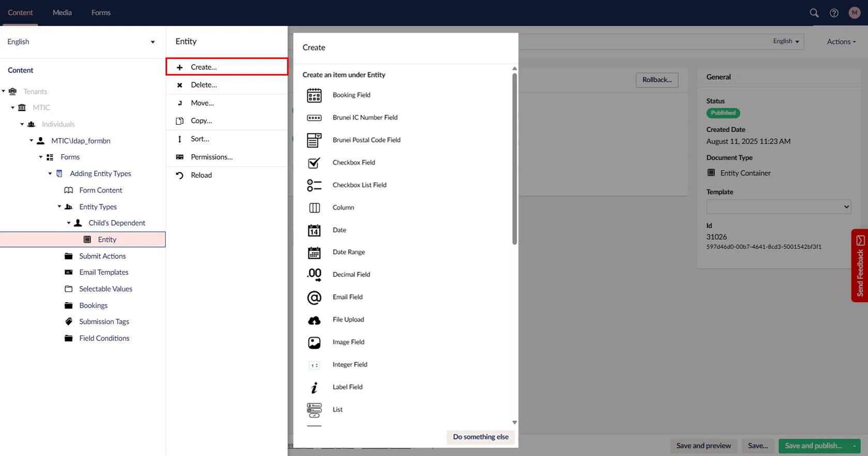The height and width of the screenshot is (456, 868).
Task: Select the Date Range calendar icon
Action: (x=314, y=253)
